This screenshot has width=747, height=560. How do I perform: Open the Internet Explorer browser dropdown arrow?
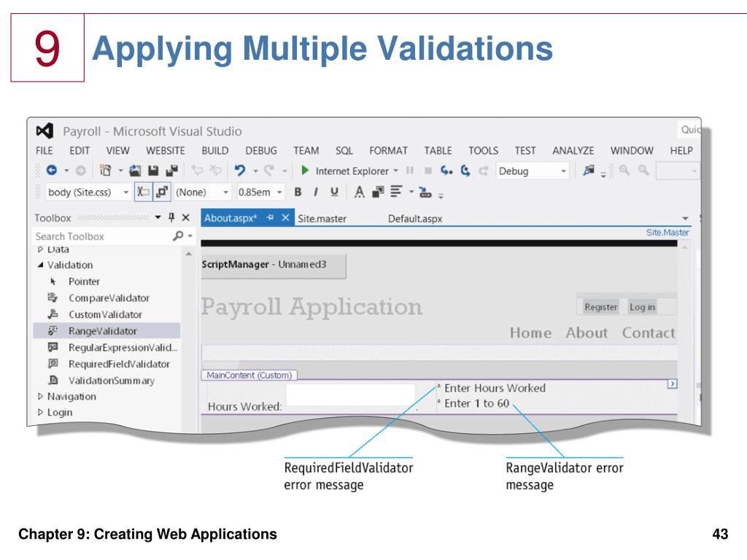pos(395,171)
